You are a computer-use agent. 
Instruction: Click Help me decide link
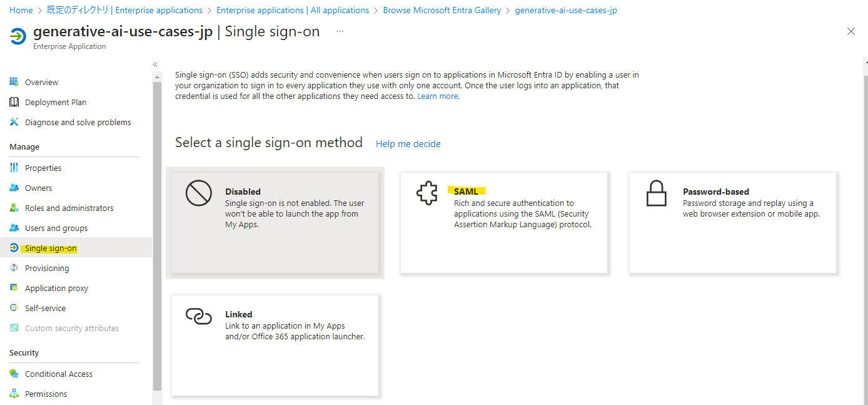pos(408,144)
